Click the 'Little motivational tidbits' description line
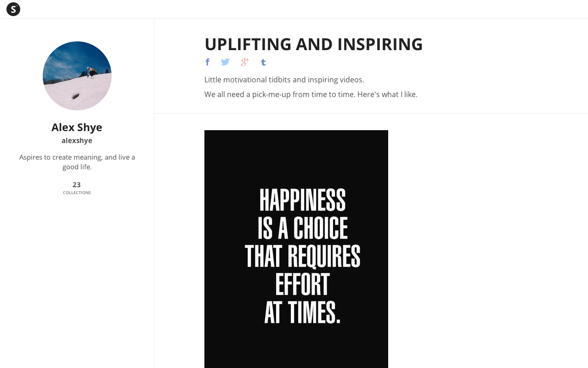The image size is (588, 368). click(x=284, y=80)
